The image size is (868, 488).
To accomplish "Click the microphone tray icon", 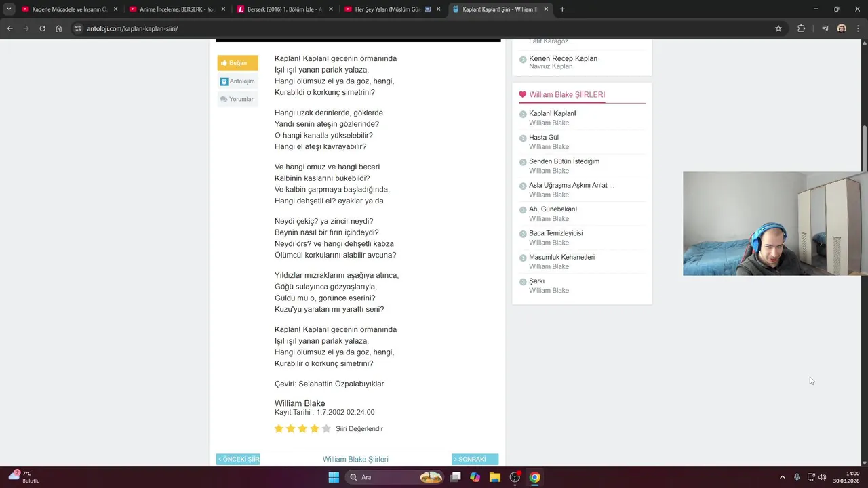I will point(797,477).
